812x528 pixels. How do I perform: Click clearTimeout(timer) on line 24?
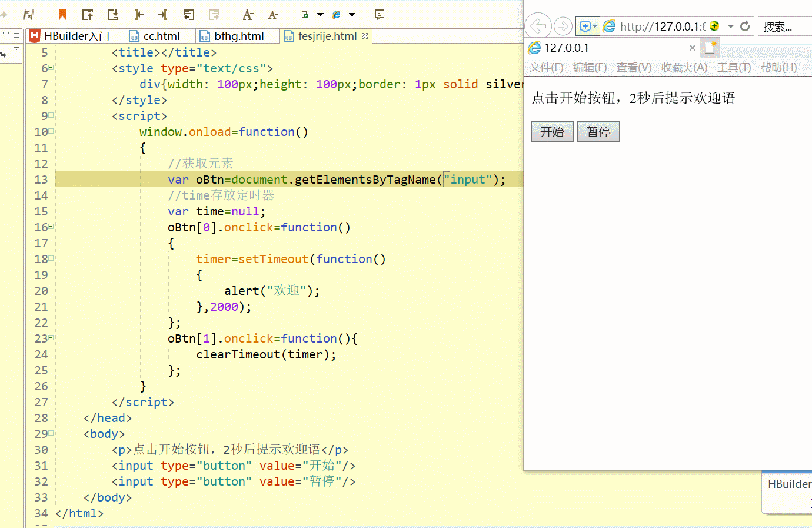pyautogui.click(x=266, y=354)
